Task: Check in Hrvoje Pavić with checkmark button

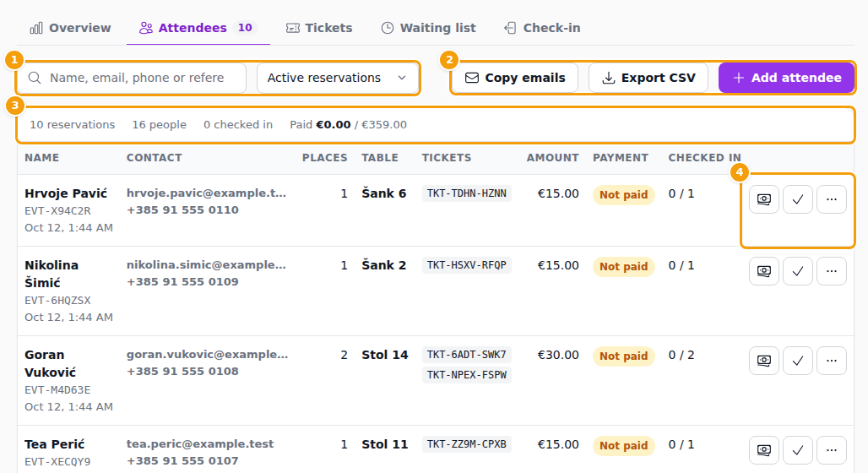Action: (798, 199)
